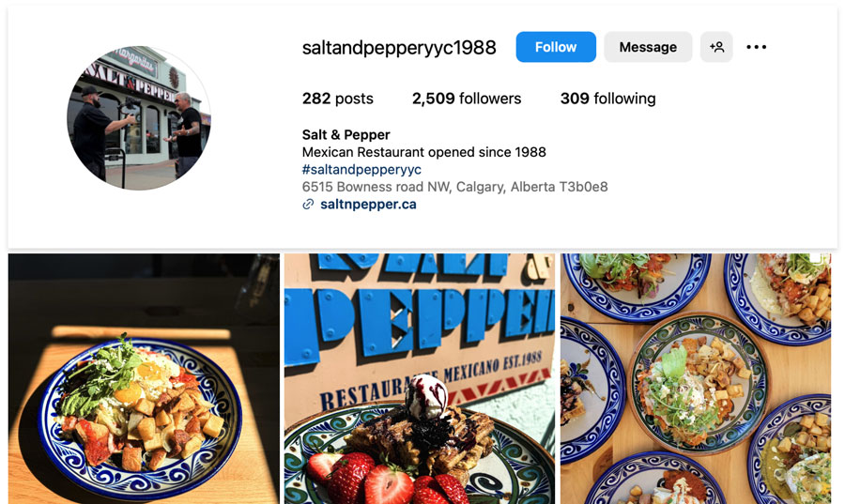Click the #saltandpepperyyc hashtag
This screenshot has height=504, width=845.
(x=361, y=170)
